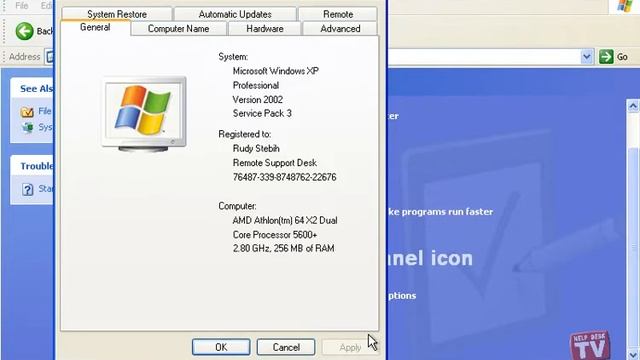Click the Address bar icon in Control Panel
The height and width of the screenshot is (360, 640).
50,56
